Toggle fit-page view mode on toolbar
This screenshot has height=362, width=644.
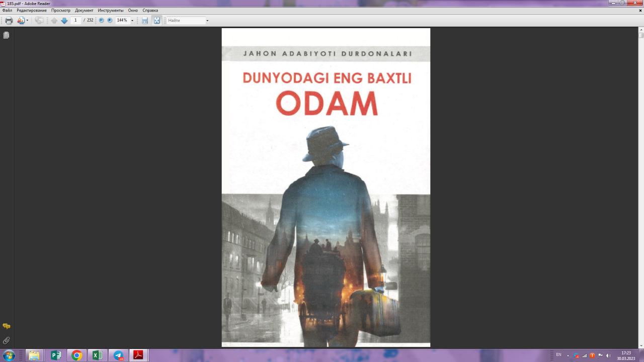point(156,20)
